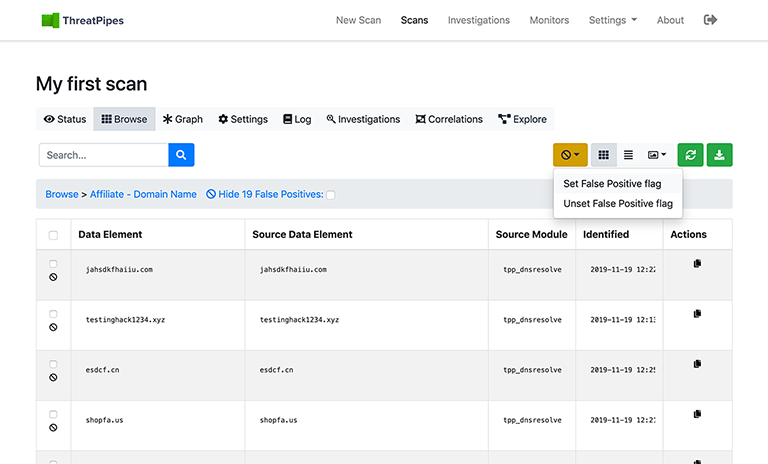Screen dimensions: 768x464
Task: Follow the Affiliate - Domain Name breadcrumb link
Action: click(143, 194)
